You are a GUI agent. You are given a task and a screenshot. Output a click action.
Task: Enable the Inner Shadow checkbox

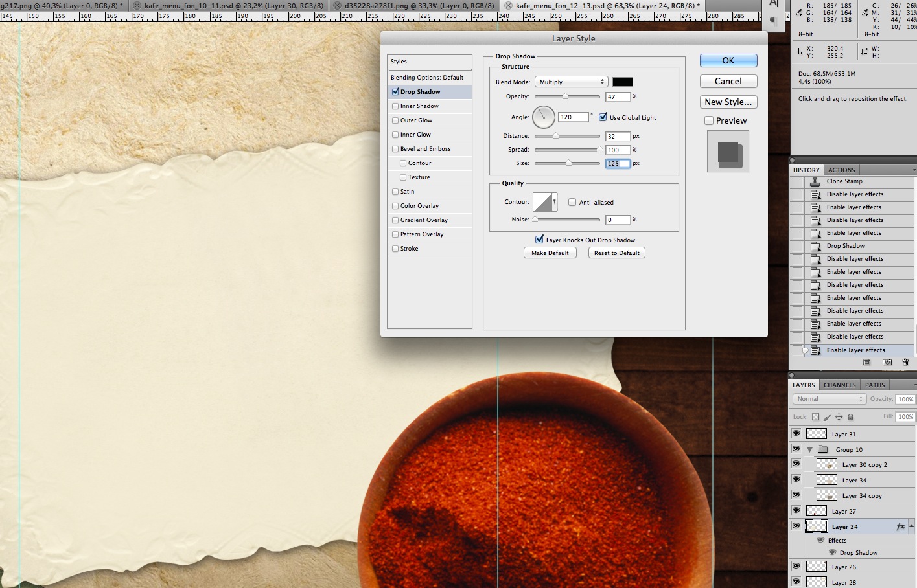tap(395, 106)
